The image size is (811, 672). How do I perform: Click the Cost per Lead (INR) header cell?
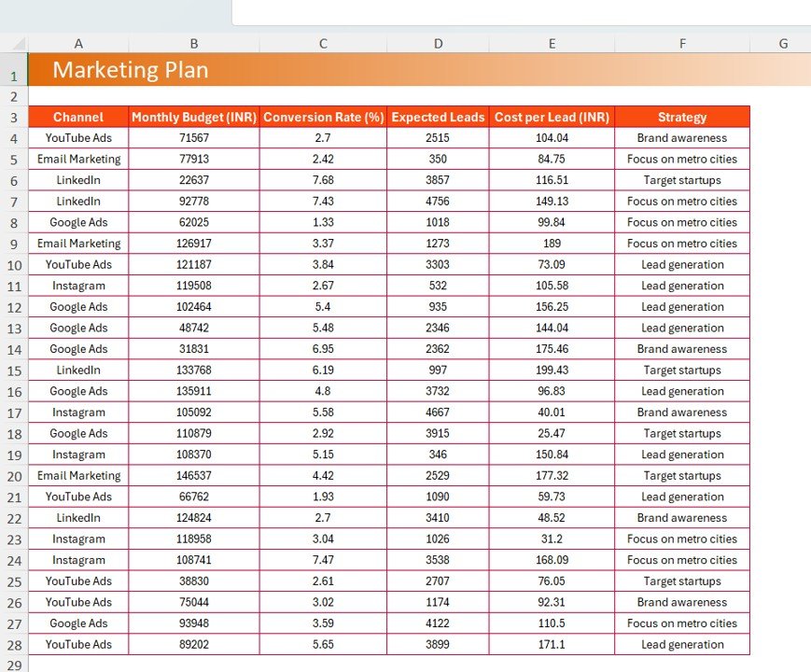pos(552,117)
